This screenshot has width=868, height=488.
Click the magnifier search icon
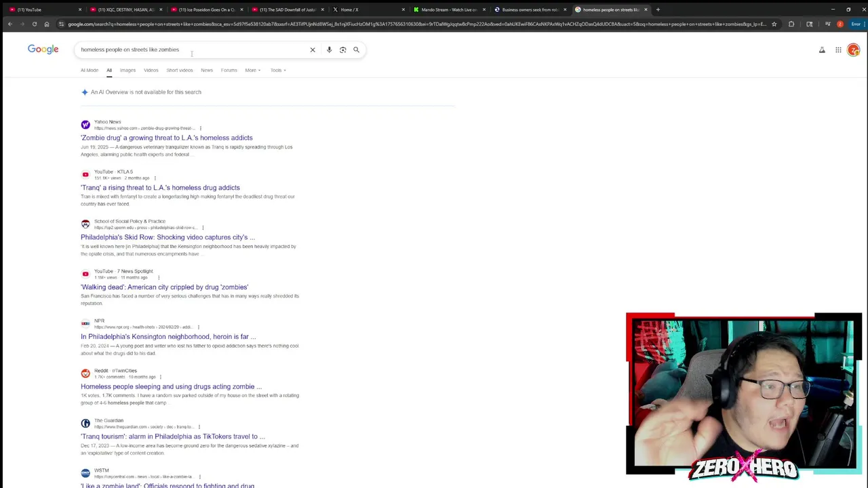pos(356,49)
